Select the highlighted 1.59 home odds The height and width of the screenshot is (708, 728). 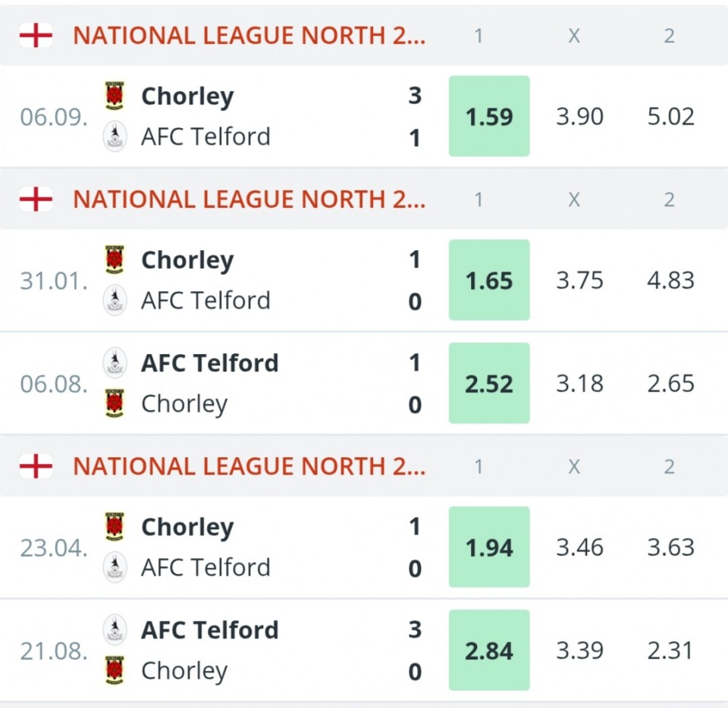[489, 117]
